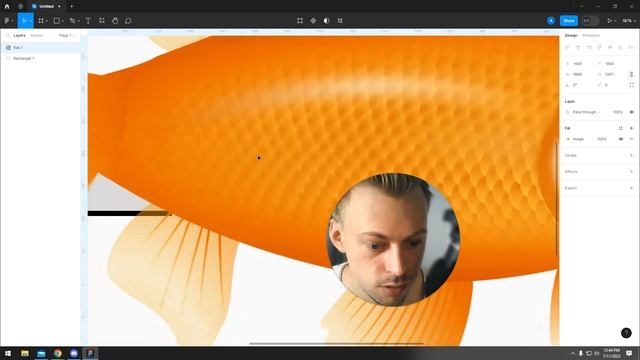Open the Assets tab

point(36,36)
